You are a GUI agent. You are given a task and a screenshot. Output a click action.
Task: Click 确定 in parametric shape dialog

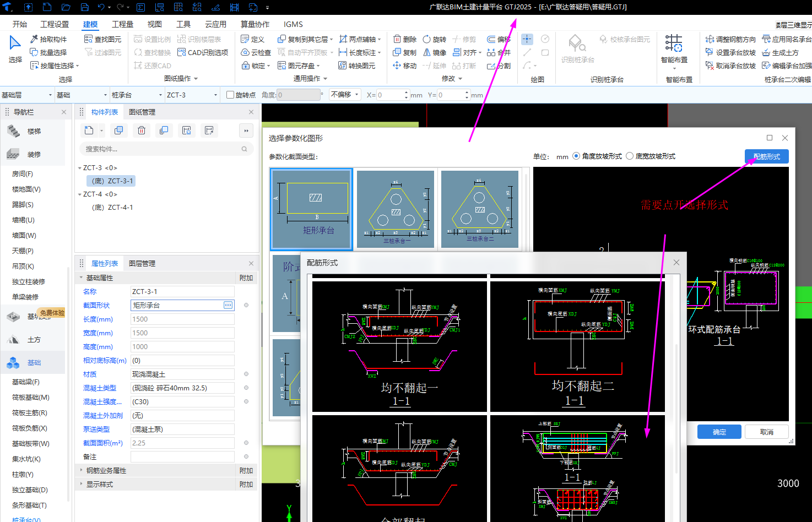coord(719,432)
